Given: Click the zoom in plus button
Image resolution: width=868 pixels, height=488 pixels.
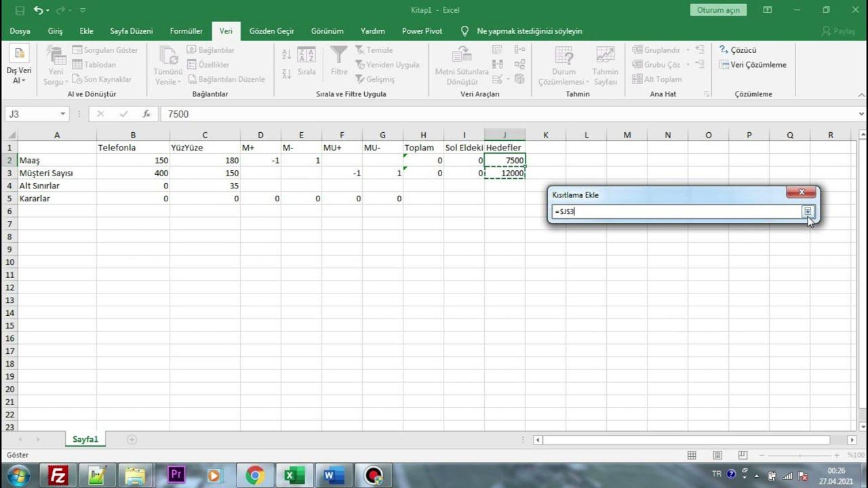Looking at the screenshot, I should tap(837, 455).
